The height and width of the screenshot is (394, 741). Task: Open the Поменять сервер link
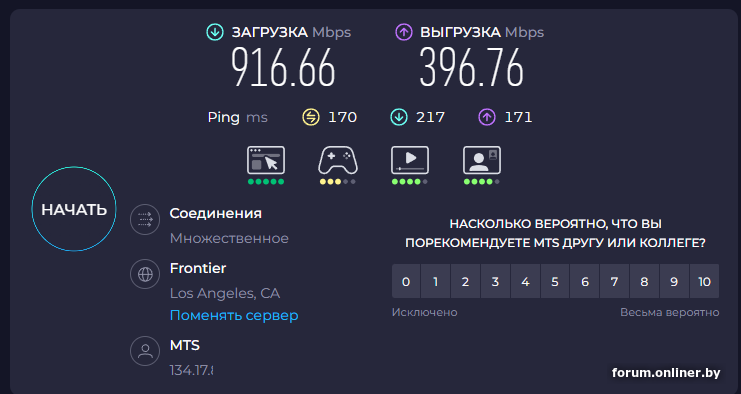click(x=234, y=315)
